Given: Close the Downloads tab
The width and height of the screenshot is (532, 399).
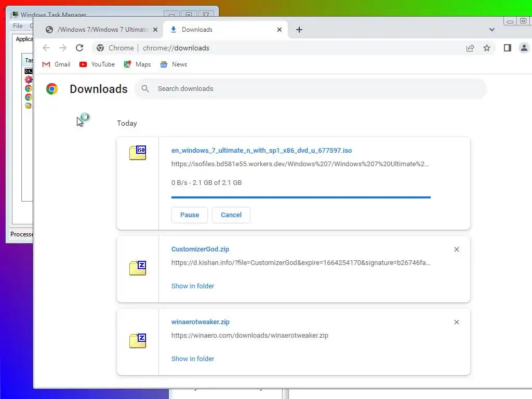Looking at the screenshot, I should coord(279,30).
